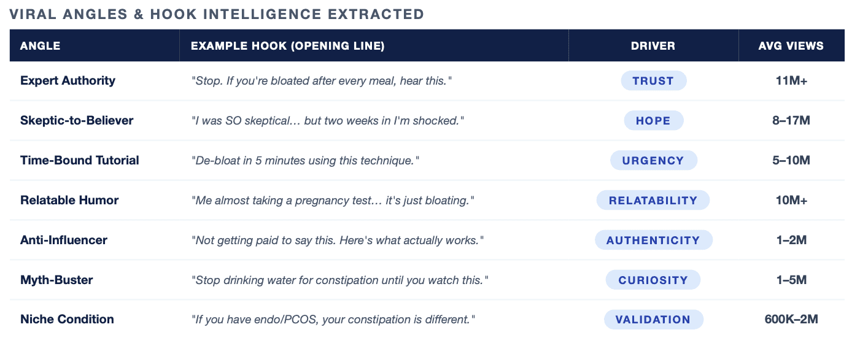Image resolution: width=868 pixels, height=362 pixels.
Task: Click the ANGLE column header
Action: [x=41, y=46]
